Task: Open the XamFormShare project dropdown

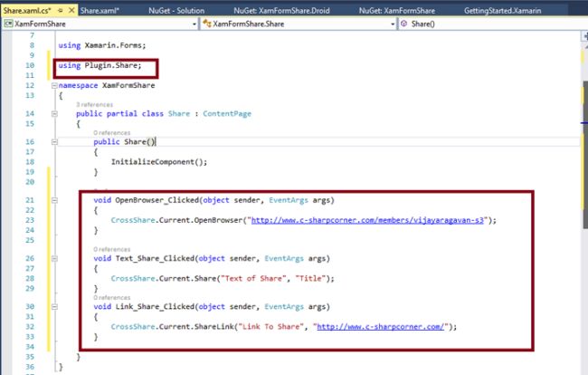Action: coord(194,24)
